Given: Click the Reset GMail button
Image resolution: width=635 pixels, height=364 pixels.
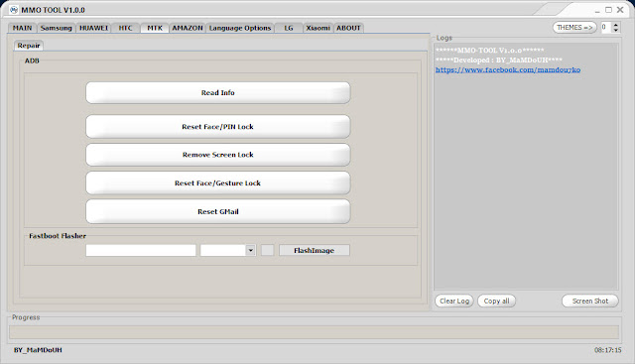Looking at the screenshot, I should (218, 211).
